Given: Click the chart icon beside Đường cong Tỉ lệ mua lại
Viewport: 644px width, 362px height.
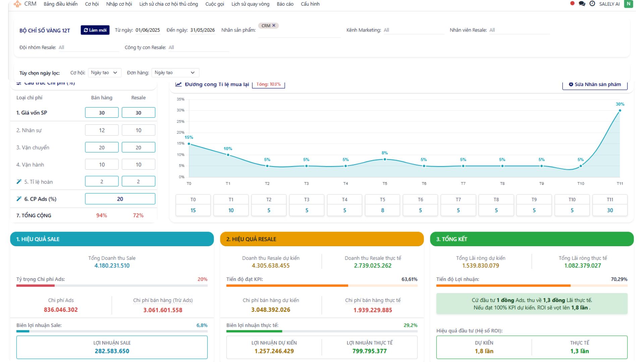Looking at the screenshot, I should point(178,84).
